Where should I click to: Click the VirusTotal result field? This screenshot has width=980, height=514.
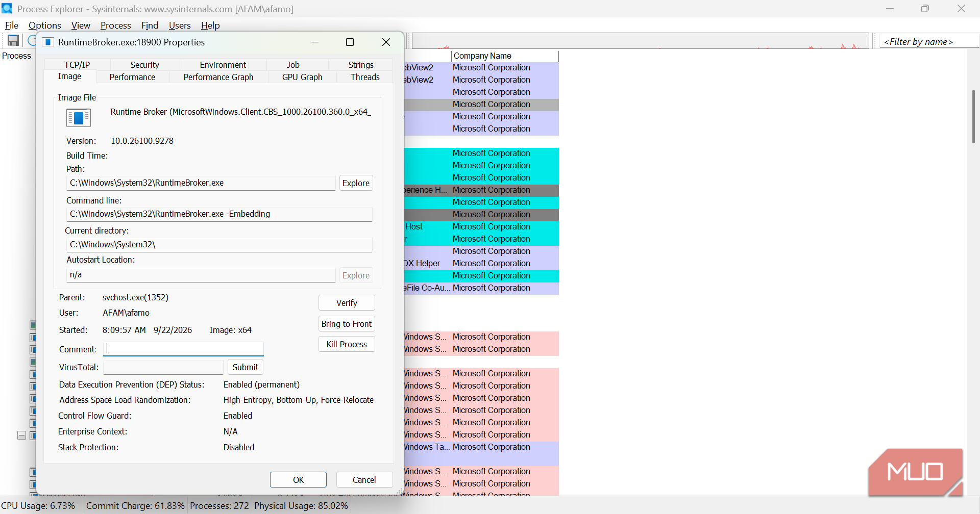click(163, 367)
